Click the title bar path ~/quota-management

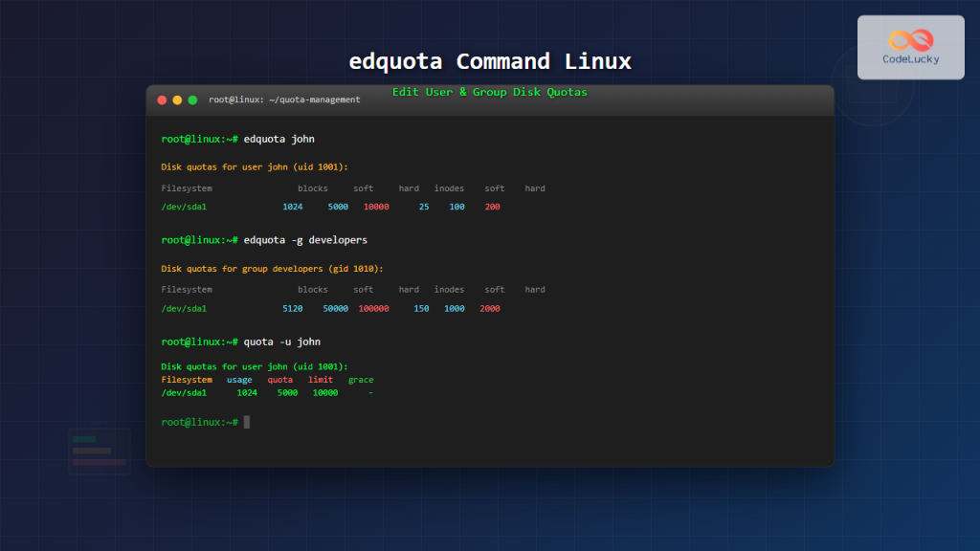287,99
